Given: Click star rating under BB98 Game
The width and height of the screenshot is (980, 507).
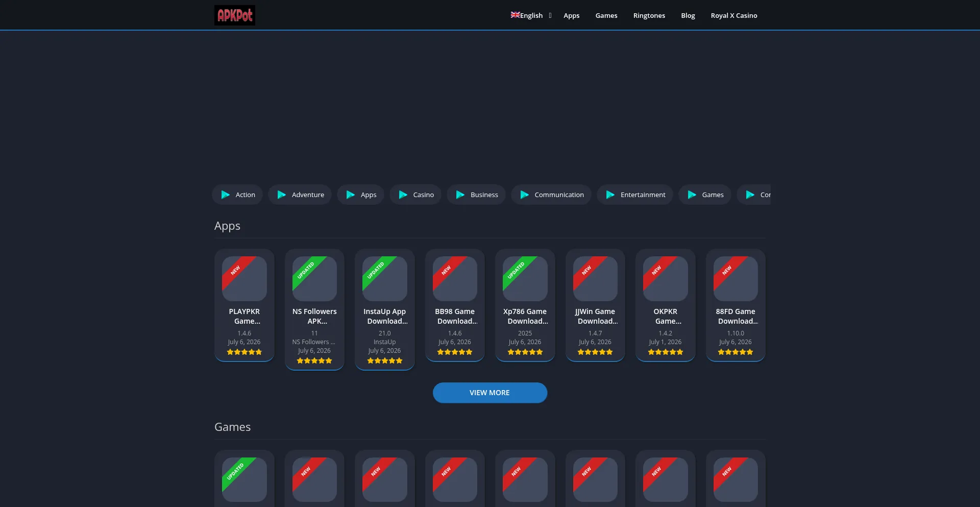Looking at the screenshot, I should coord(455,352).
